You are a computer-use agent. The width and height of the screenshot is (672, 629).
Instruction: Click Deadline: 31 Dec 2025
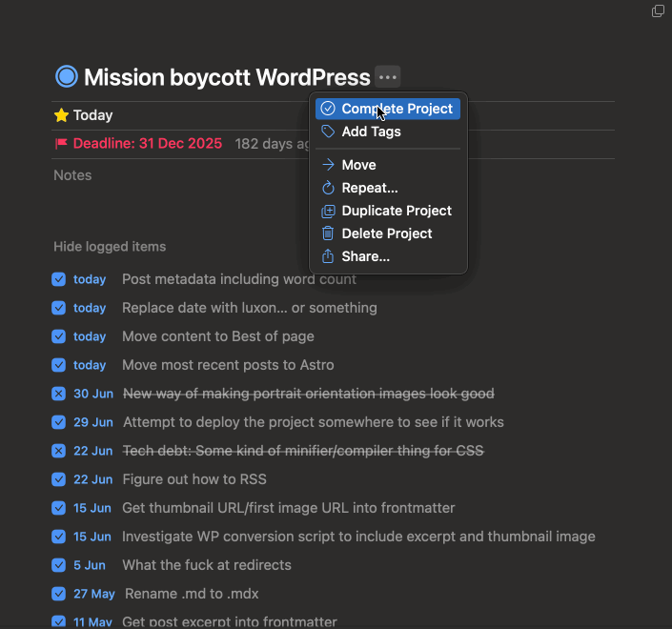148,144
